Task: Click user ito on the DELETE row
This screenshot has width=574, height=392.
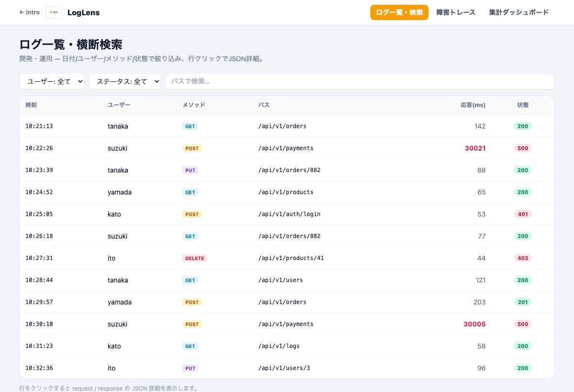Action: click(111, 258)
